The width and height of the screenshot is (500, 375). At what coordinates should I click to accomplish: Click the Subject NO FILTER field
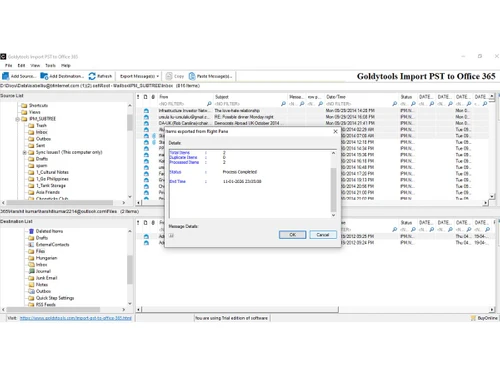click(247, 104)
